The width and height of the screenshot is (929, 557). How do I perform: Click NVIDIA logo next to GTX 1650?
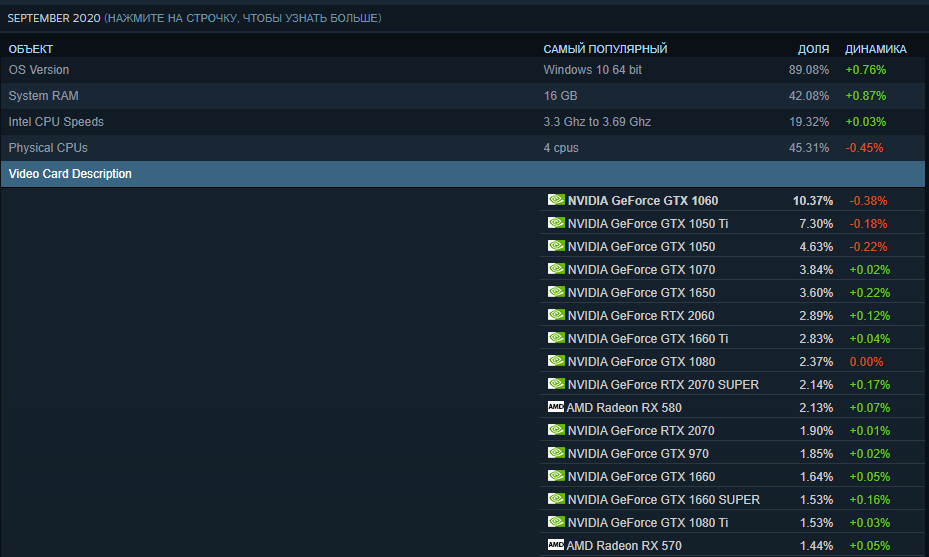click(556, 292)
